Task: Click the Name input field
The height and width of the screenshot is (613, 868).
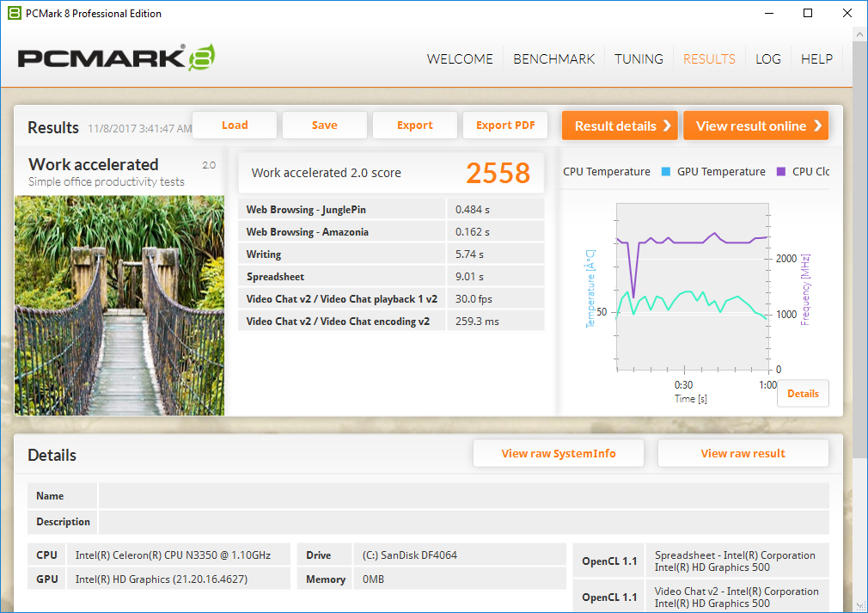Action: tap(464, 495)
